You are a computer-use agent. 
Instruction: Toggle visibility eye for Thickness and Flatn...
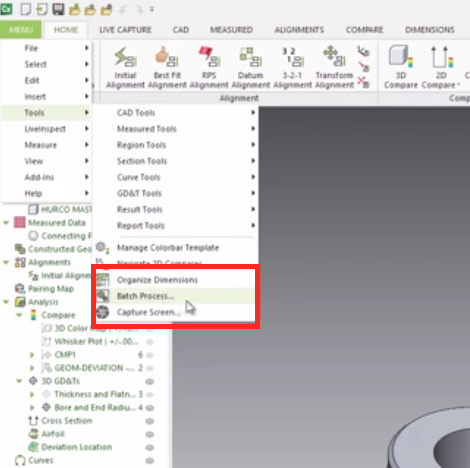point(150,394)
